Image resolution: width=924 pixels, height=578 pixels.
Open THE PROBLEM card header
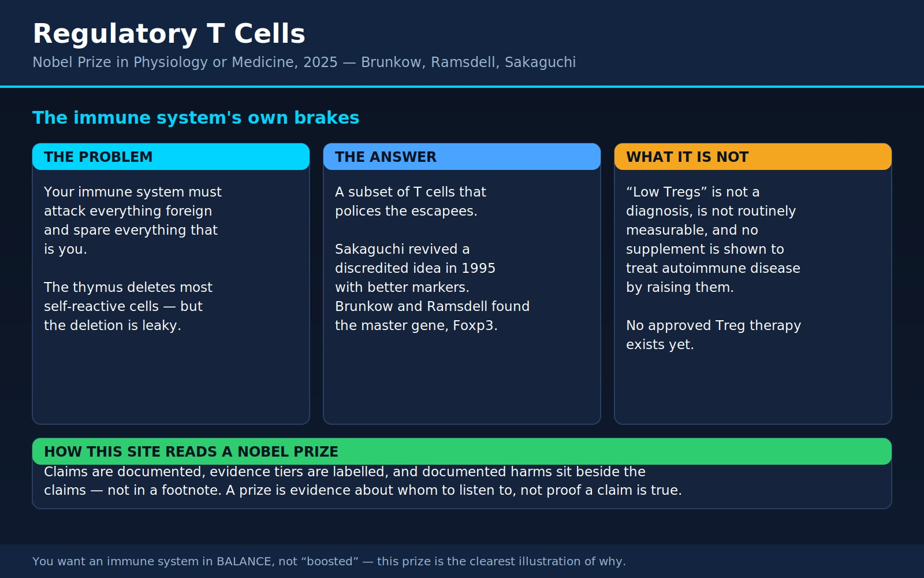171,157
